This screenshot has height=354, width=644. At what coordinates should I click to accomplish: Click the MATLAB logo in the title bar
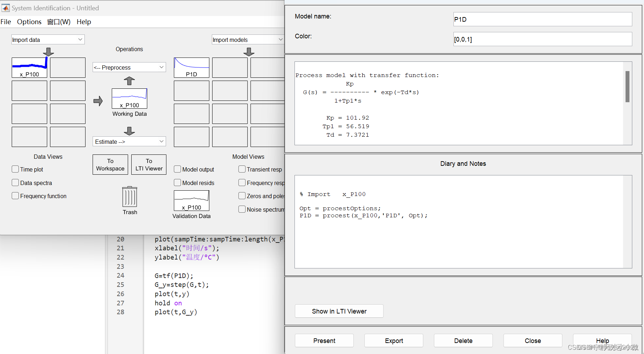coord(6,8)
